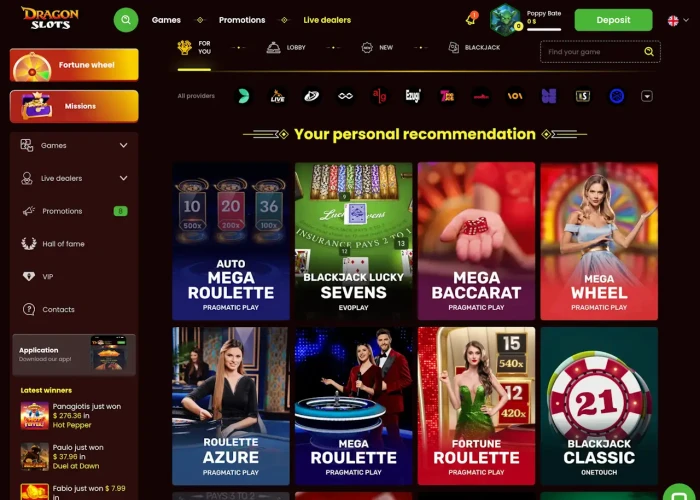Go to sidebar Promotions link
The image size is (700, 500).
(x=62, y=211)
